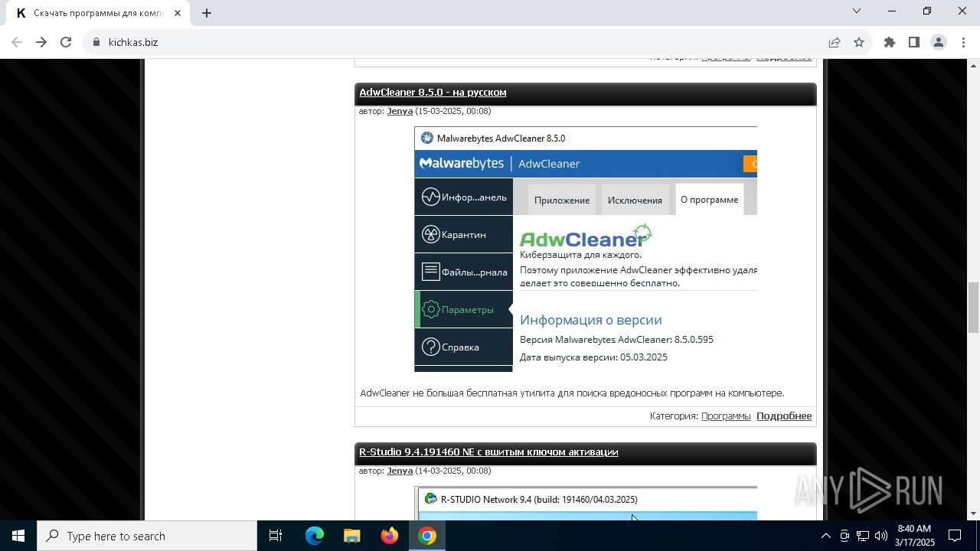Click the kichkas.biz address bar
The width and height of the screenshot is (980, 551).
(459, 42)
